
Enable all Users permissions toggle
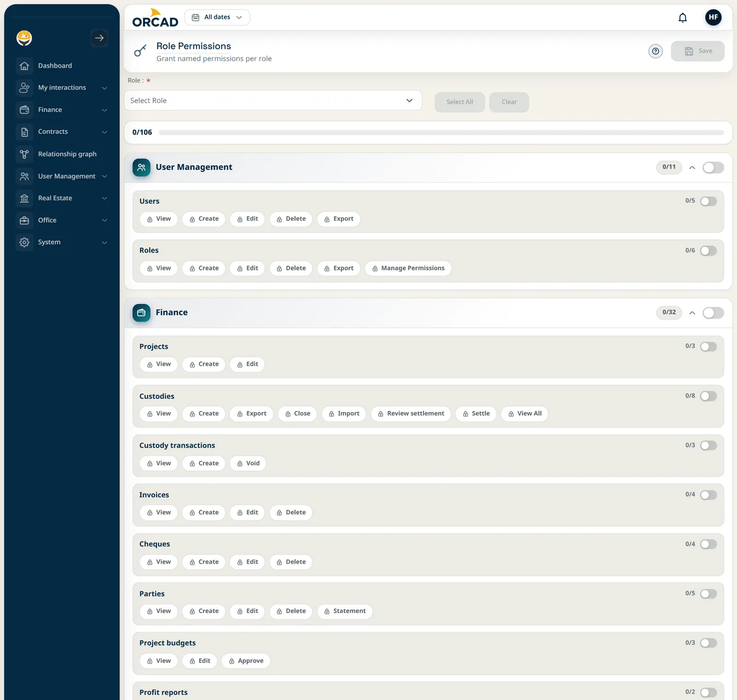(x=708, y=201)
